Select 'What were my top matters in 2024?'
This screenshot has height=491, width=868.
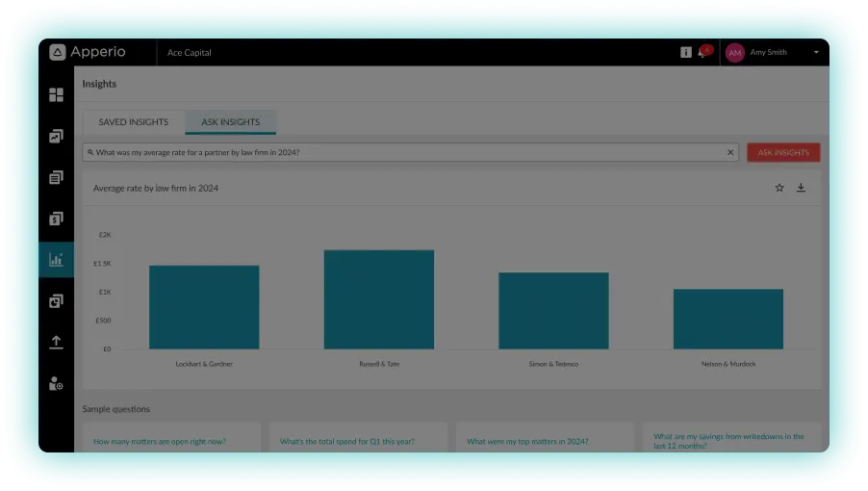point(527,441)
